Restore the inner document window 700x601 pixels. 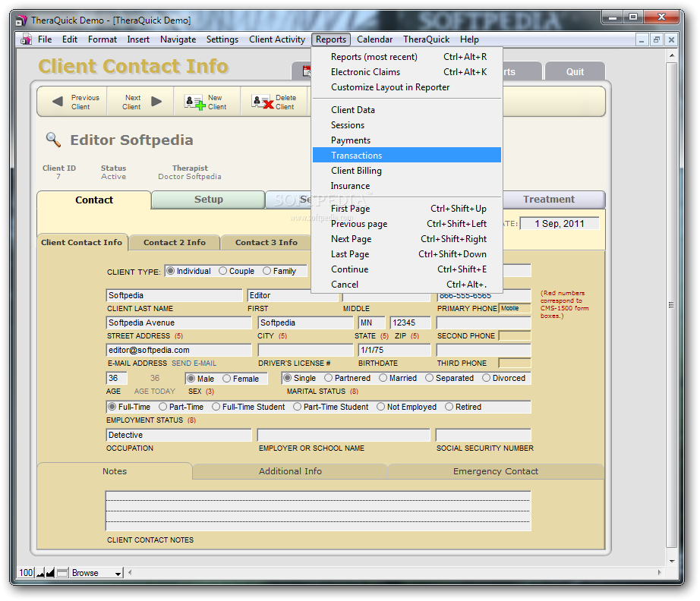[x=656, y=39]
